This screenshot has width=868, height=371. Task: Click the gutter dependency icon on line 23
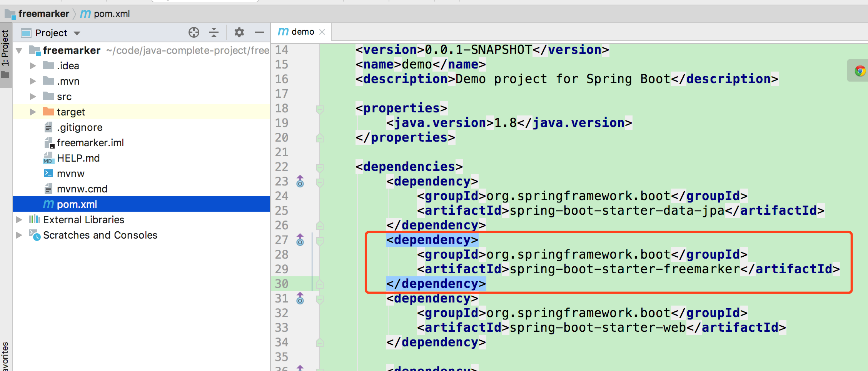pyautogui.click(x=300, y=181)
